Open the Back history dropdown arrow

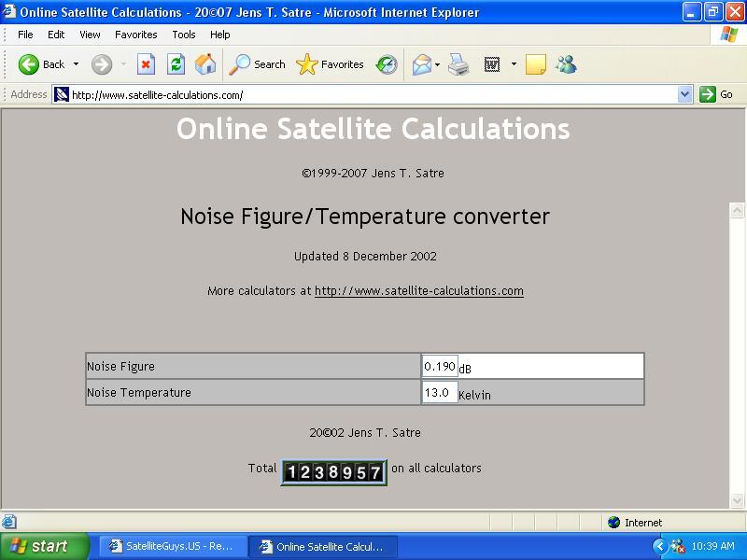point(76,64)
